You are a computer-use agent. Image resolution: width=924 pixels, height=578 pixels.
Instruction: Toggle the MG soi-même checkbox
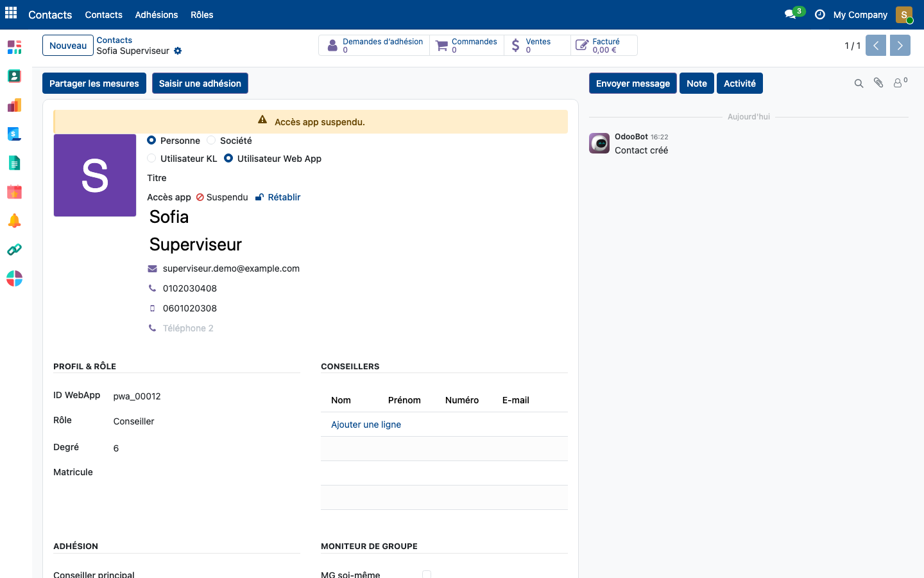427,574
